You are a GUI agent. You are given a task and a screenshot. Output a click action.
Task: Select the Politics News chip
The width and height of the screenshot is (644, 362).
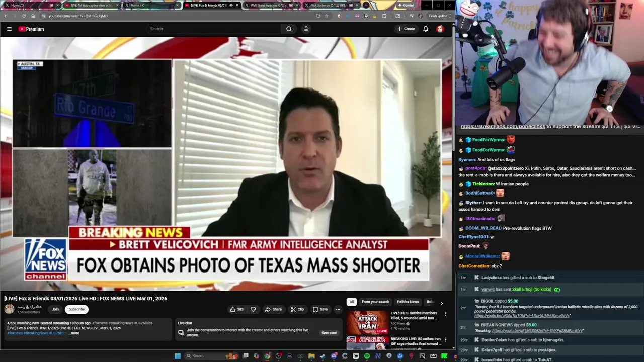coord(408,302)
